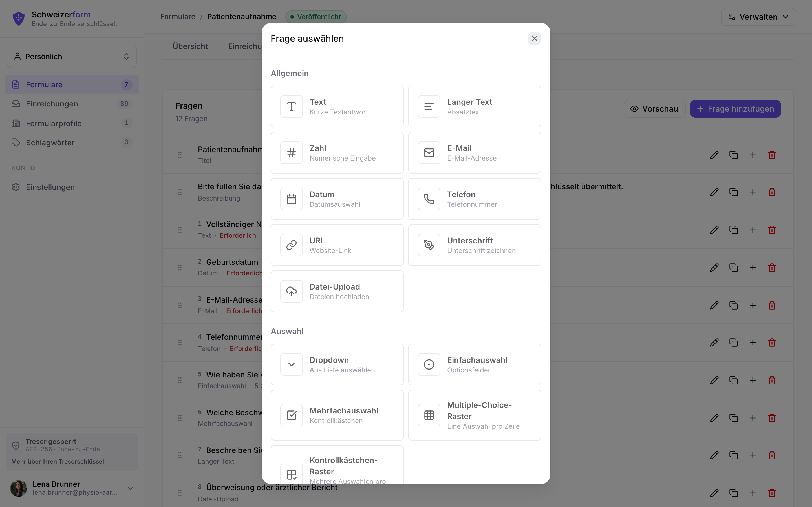The height and width of the screenshot is (507, 812).
Task: Expand the Verwalten dropdown menu
Action: coord(758,17)
